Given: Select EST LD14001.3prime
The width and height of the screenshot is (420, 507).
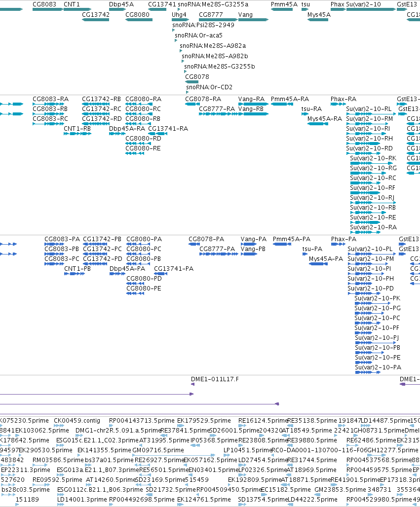Looking at the screenshot, I should point(82,500).
